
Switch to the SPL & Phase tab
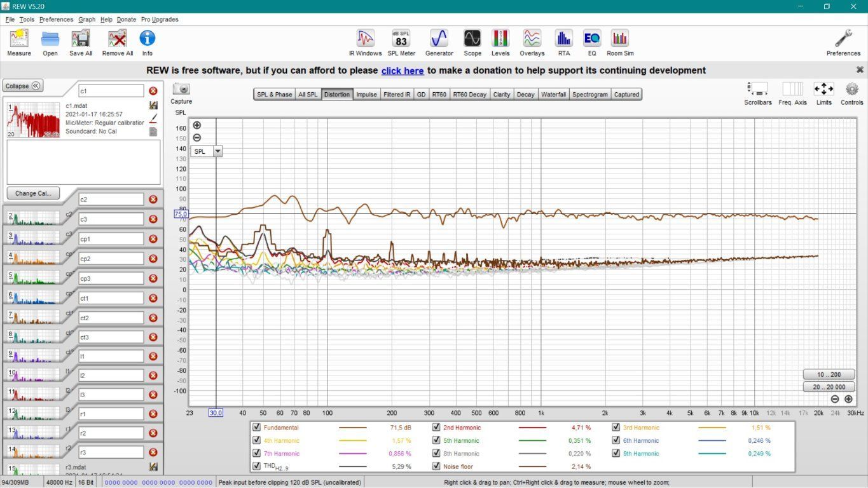[274, 94]
